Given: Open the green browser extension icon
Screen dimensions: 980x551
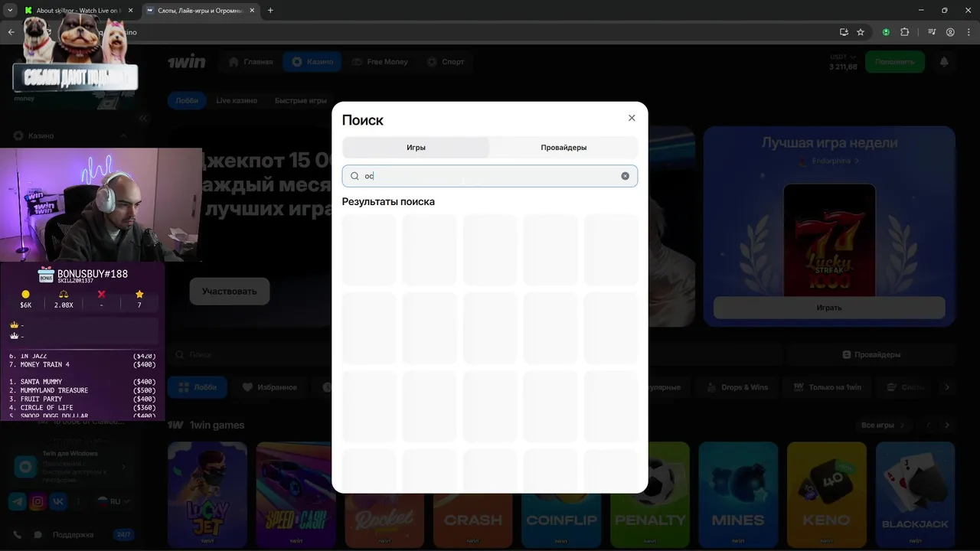Looking at the screenshot, I should point(886,32).
